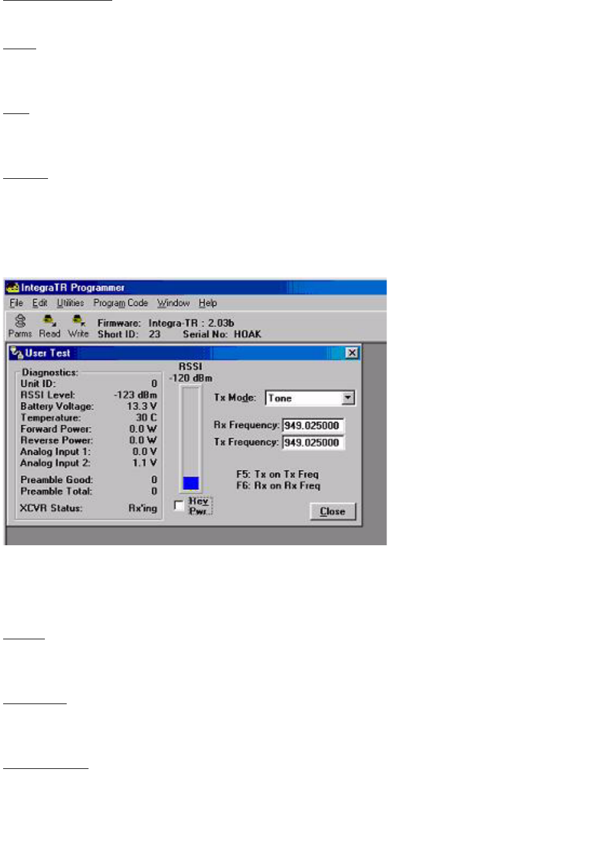The image size is (596, 868).
Task: Click the Tx Mode Tone combo box
Action: [310, 398]
